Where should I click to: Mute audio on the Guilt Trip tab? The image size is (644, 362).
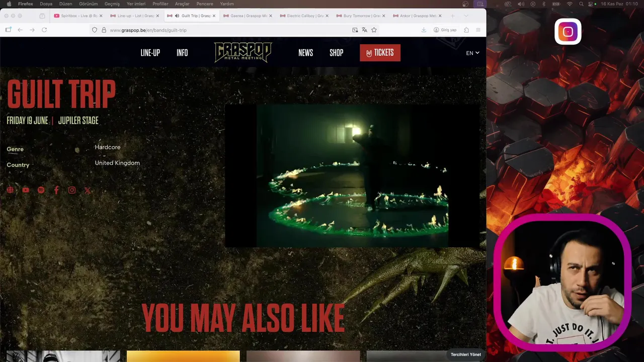click(177, 16)
